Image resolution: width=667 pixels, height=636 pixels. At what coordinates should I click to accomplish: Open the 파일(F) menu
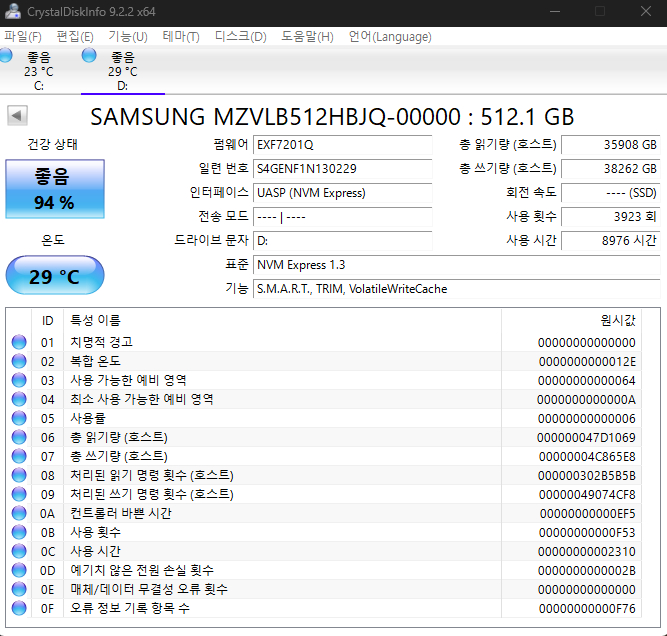(x=23, y=37)
